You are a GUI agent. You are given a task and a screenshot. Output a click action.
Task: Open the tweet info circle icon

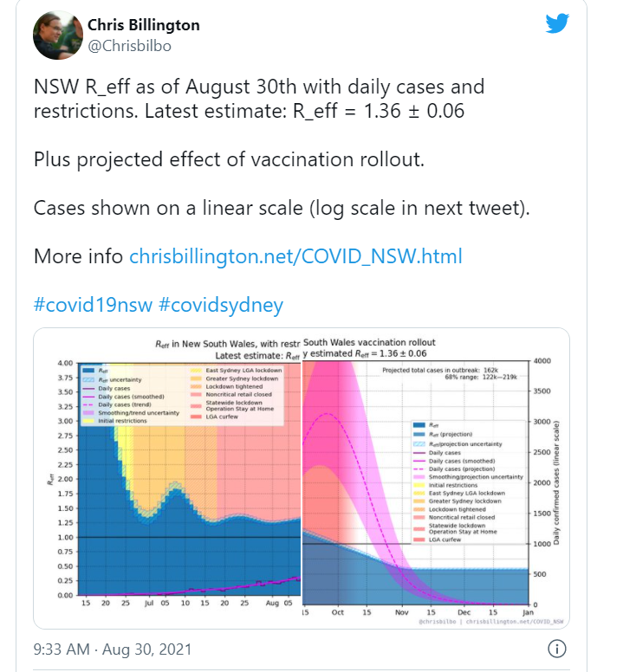coord(557,649)
